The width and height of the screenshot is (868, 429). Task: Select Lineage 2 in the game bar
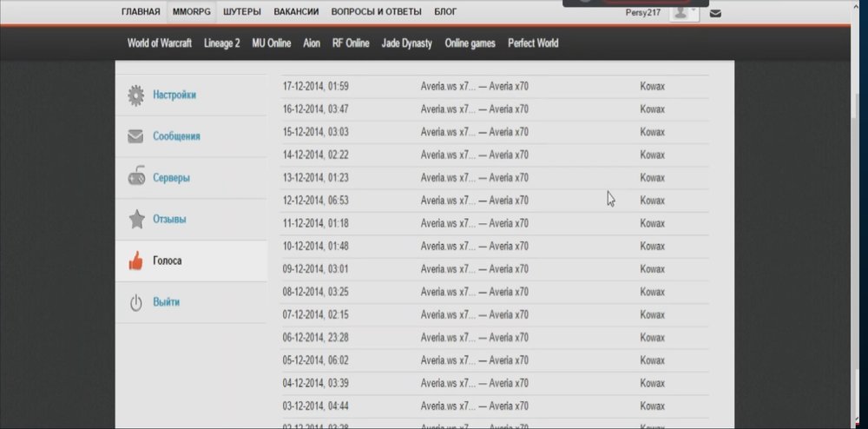click(221, 43)
